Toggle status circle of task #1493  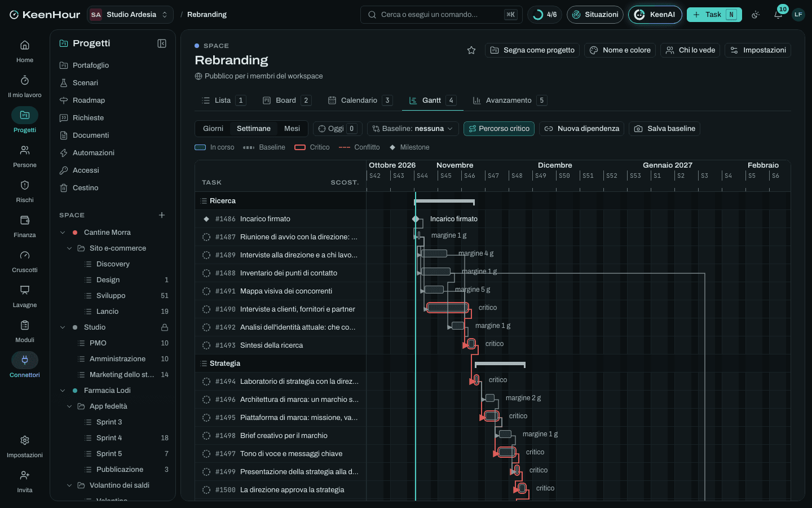coord(206,345)
